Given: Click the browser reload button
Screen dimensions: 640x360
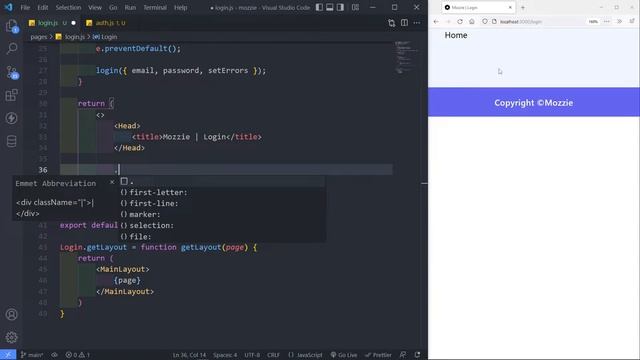Looking at the screenshot, I should tap(460, 21).
